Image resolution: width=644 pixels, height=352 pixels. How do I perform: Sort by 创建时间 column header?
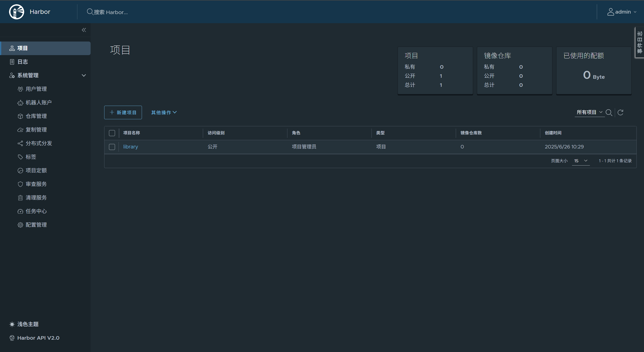tap(553, 133)
